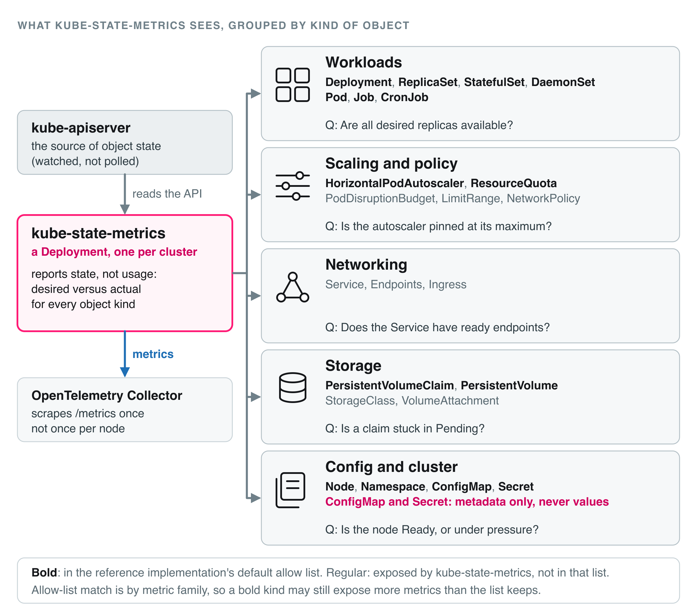Screen dimensions: 697x616
Task: Click 'ReplicaSet' in Workloads list
Action: pyautogui.click(x=428, y=82)
